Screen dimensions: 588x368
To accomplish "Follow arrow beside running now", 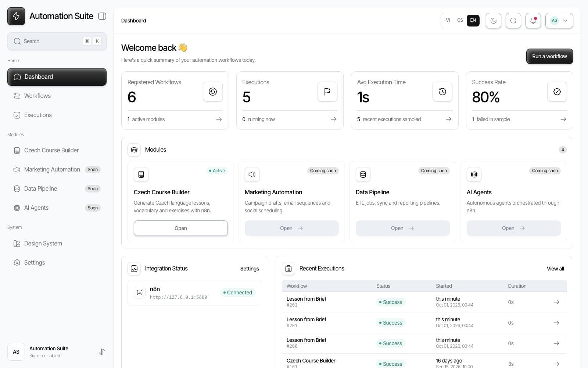I will [x=334, y=119].
